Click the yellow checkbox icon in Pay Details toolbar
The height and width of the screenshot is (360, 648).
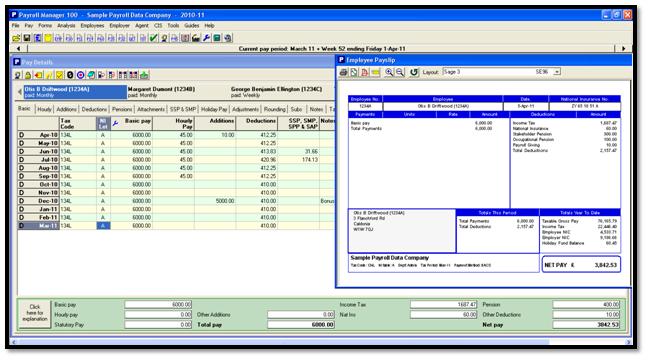pos(60,75)
